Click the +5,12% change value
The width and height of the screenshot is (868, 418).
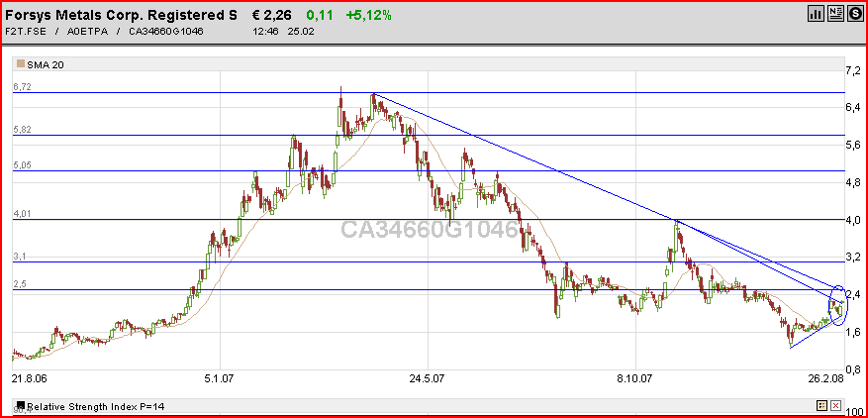pos(369,15)
